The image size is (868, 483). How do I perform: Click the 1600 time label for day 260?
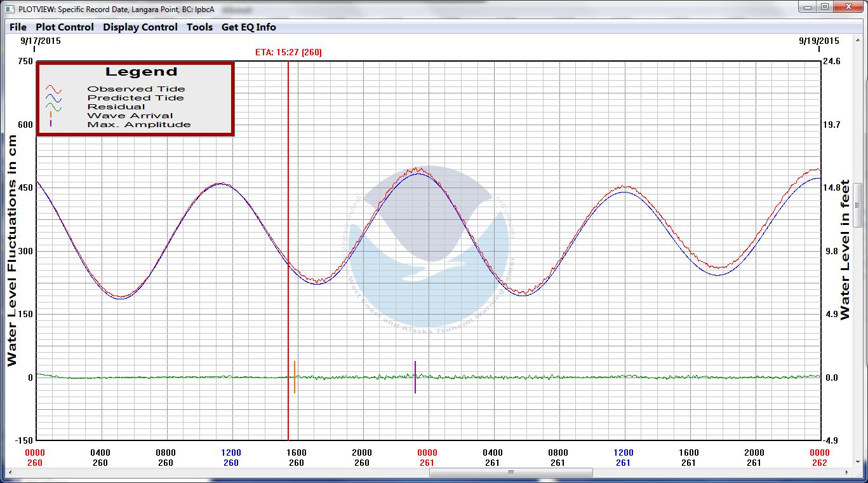[297, 453]
